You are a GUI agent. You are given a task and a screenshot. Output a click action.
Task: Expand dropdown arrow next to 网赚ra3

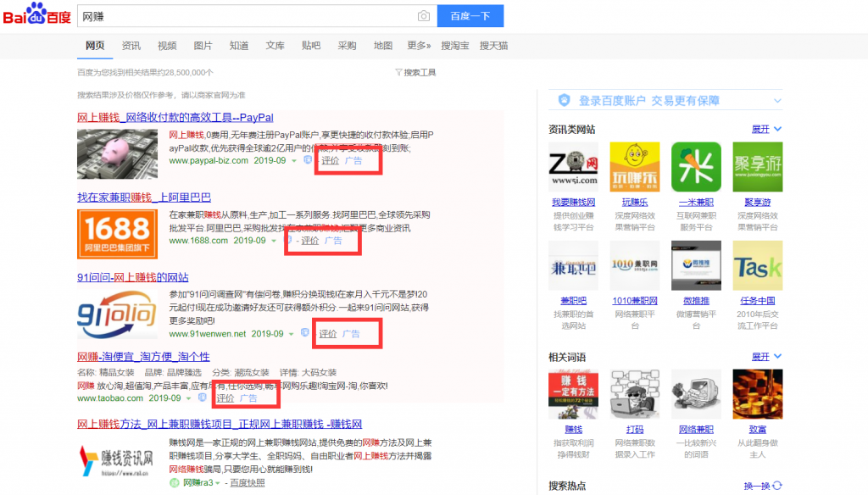point(218,483)
